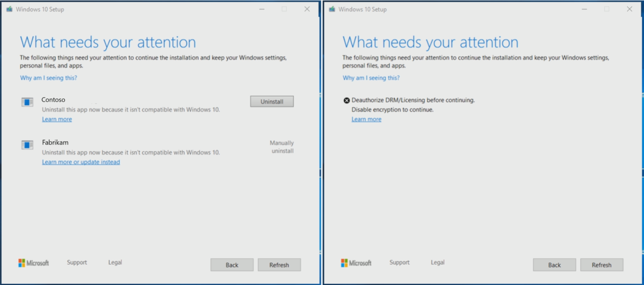Open the Support link in the left window
644x285 pixels.
pyautogui.click(x=77, y=262)
